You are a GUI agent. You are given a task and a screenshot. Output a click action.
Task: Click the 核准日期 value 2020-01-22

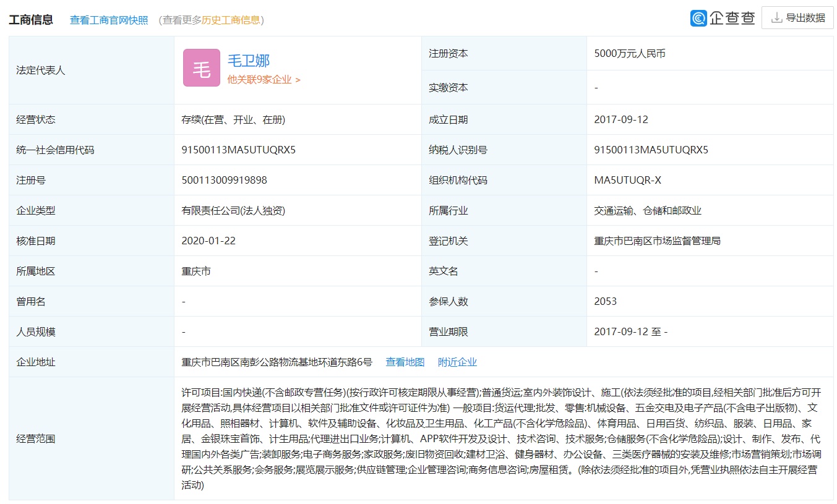[208, 241]
